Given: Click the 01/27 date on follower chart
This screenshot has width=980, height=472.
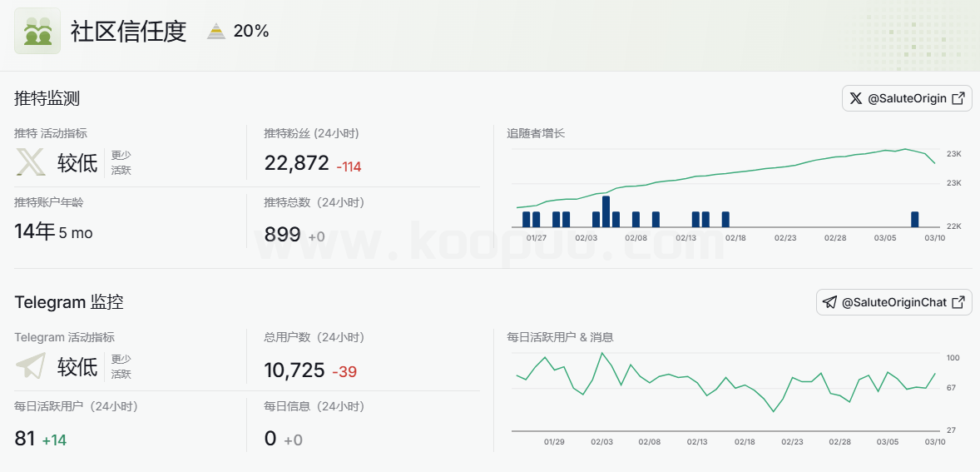Looking at the screenshot, I should click(537, 238).
